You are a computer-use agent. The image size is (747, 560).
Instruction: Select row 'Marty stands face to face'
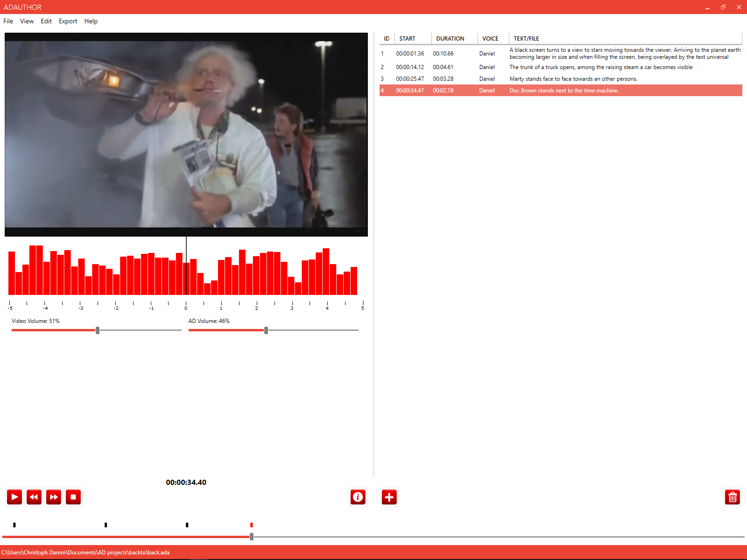coord(561,79)
